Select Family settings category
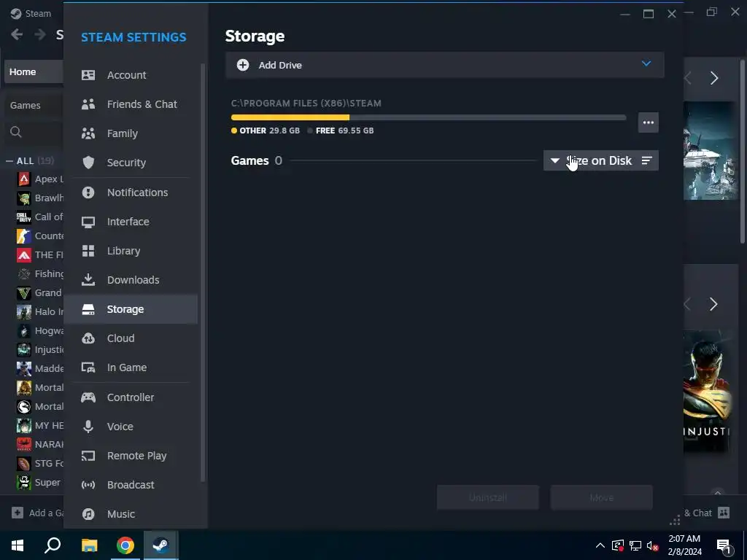The image size is (747, 560). (131, 133)
